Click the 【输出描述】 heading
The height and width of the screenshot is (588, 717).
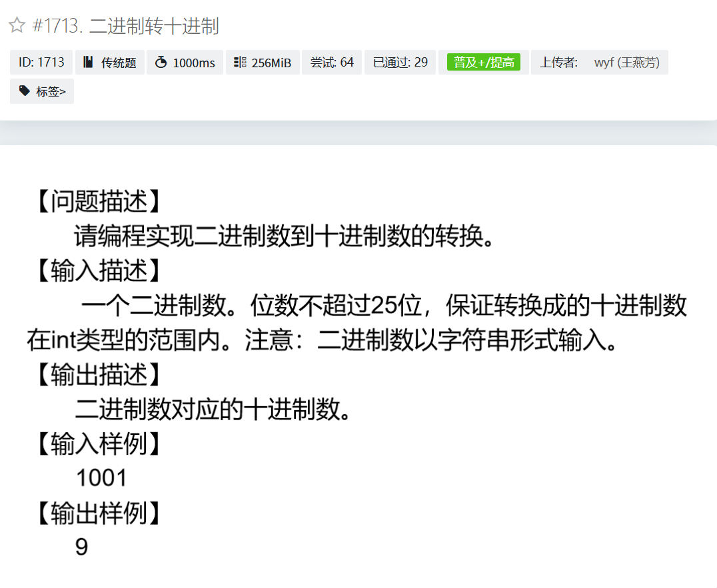pyautogui.click(x=98, y=375)
